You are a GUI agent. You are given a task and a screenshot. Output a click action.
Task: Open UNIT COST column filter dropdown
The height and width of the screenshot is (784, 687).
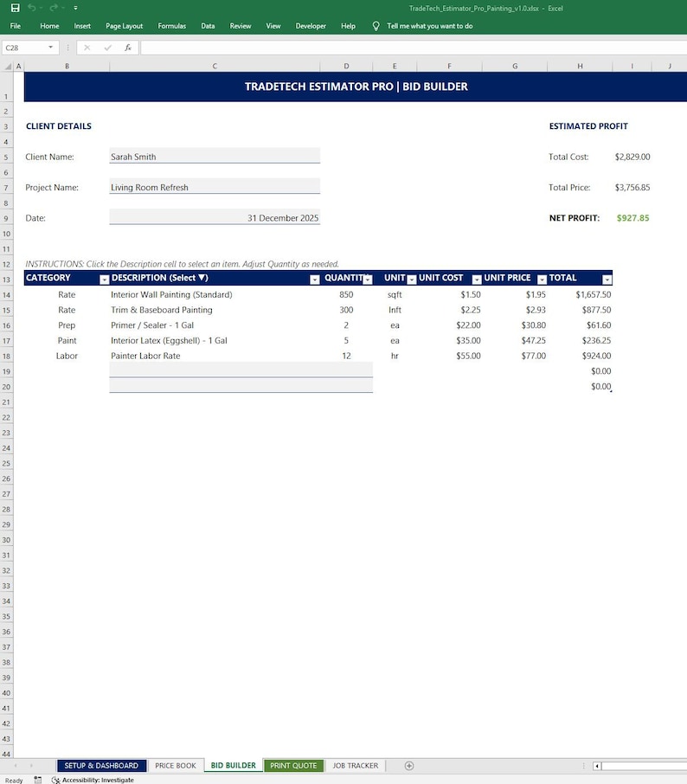(477, 279)
